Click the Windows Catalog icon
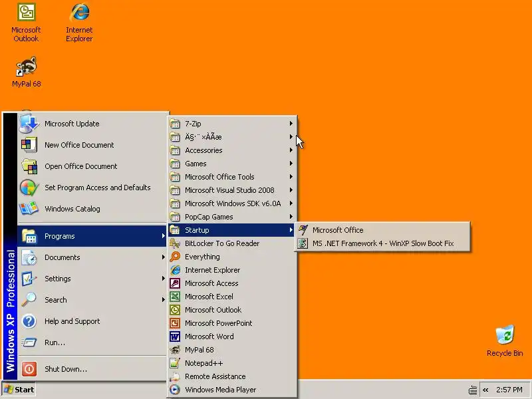The image size is (532, 399). point(29,209)
